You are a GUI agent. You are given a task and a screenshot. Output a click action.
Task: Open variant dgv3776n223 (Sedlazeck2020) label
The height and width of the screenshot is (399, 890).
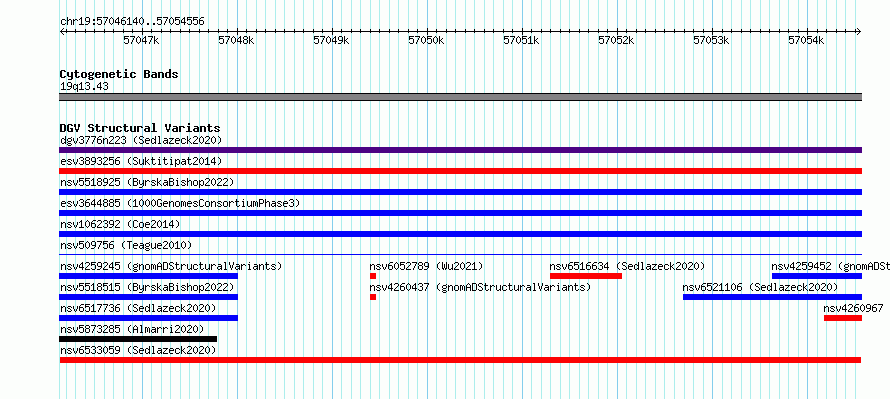(x=141, y=140)
